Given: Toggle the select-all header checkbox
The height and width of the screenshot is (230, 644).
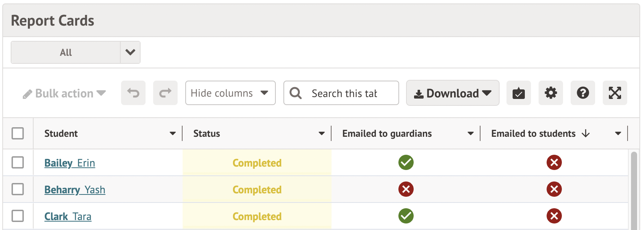Looking at the screenshot, I should [x=18, y=133].
